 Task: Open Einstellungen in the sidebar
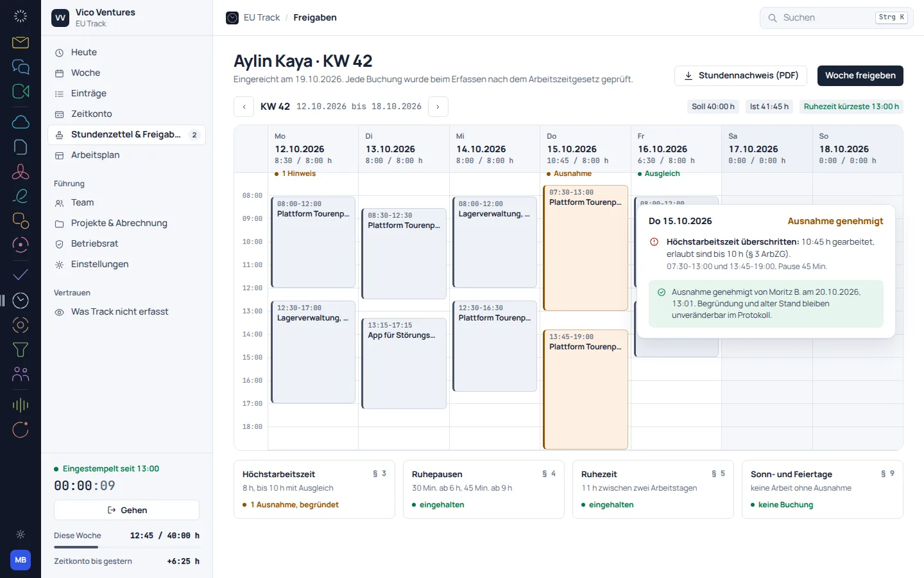[x=126, y=265]
